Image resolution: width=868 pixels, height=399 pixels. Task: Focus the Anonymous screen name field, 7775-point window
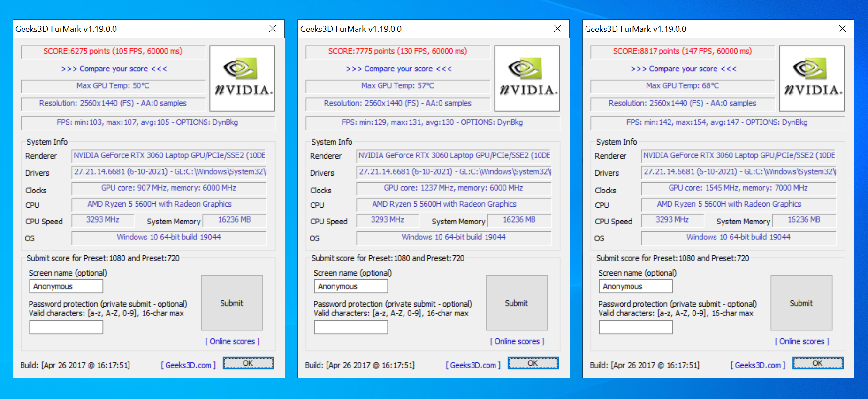point(350,286)
